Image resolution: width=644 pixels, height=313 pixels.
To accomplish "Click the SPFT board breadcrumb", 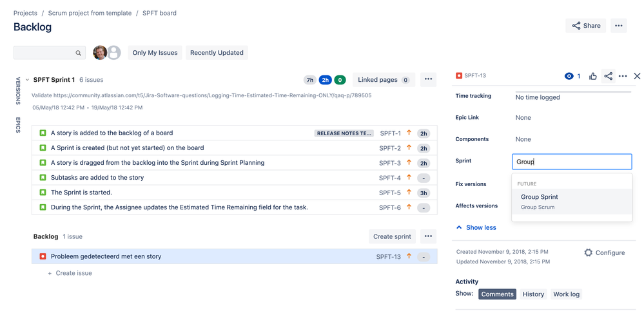I will 159,13.
